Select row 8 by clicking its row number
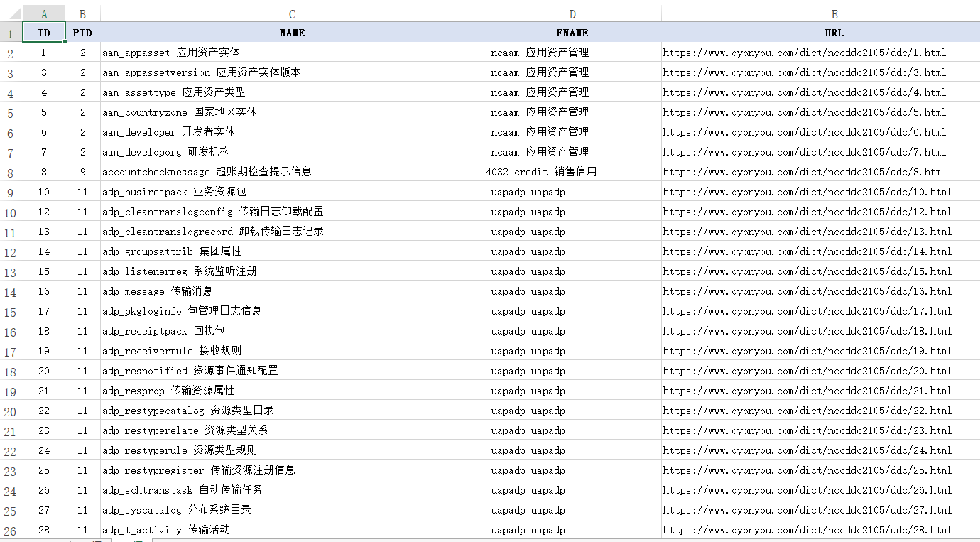 [x=10, y=171]
